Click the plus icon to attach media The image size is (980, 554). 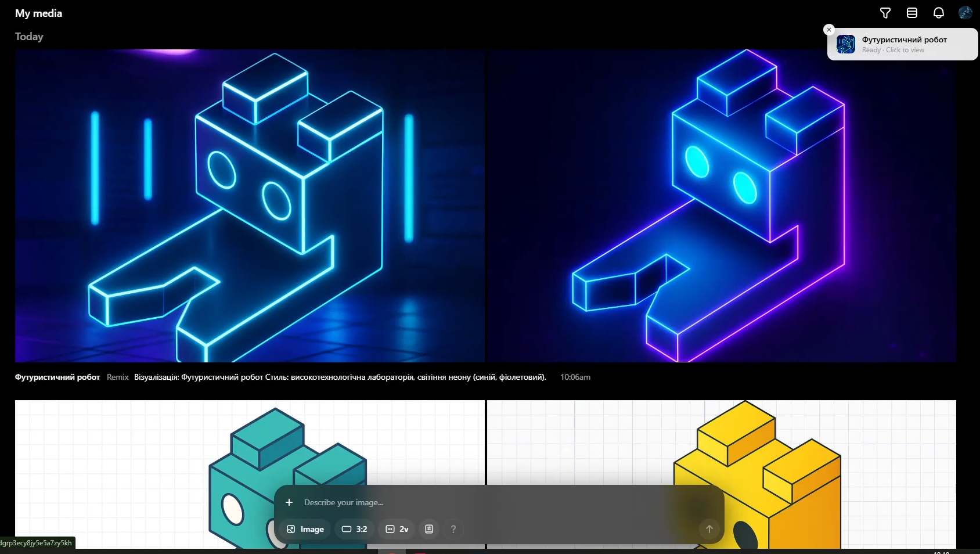click(x=289, y=502)
